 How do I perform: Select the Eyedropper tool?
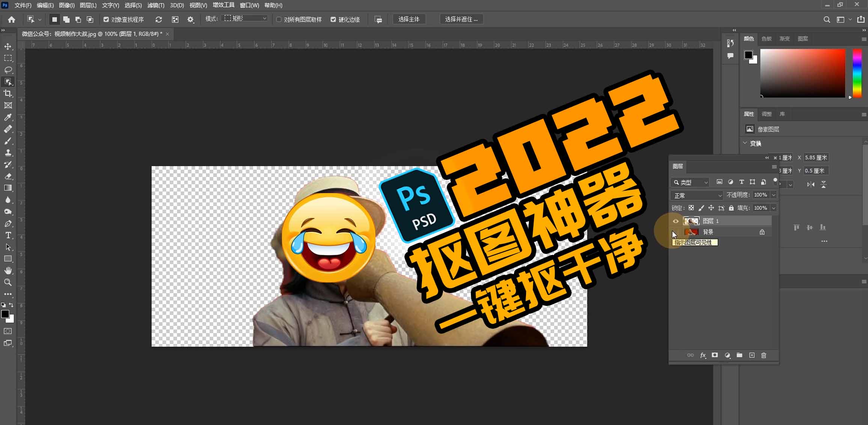(x=8, y=117)
